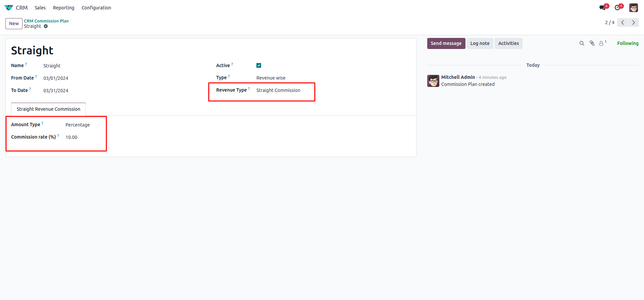
Task: Open the Reporting menu
Action: click(x=63, y=7)
